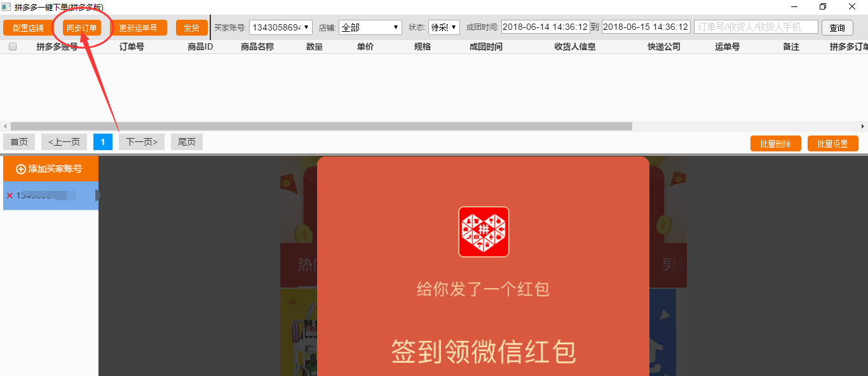Viewport: 868px width, 376px height.
Task: Select page 1 in pagination
Action: pyautogui.click(x=103, y=142)
